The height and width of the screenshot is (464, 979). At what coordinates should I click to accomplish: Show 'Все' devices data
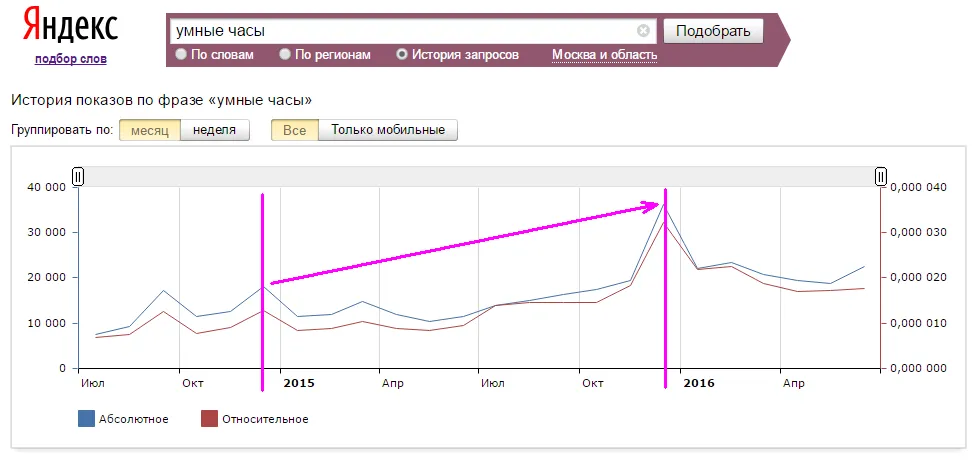click(295, 130)
